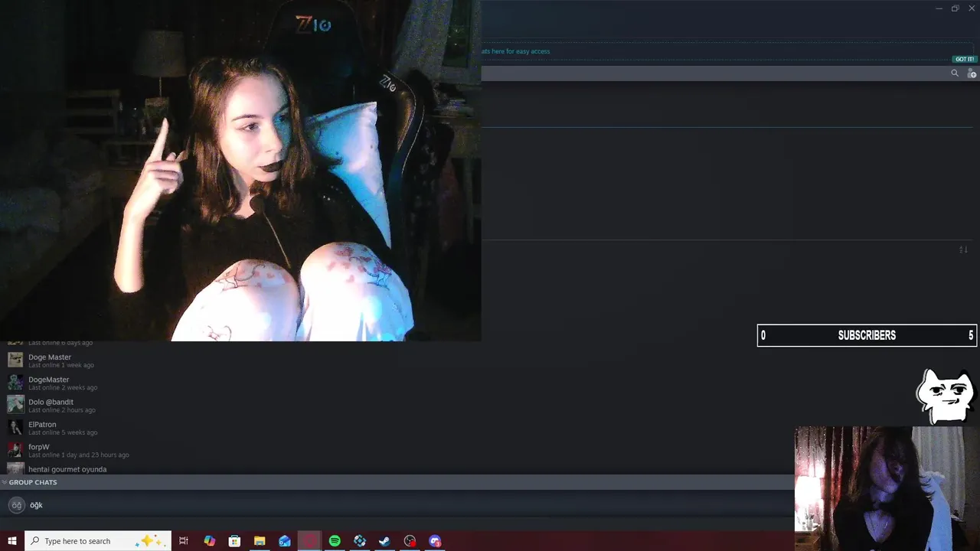The height and width of the screenshot is (551, 980).
Task: Open Task View on the taskbar
Action: (184, 541)
